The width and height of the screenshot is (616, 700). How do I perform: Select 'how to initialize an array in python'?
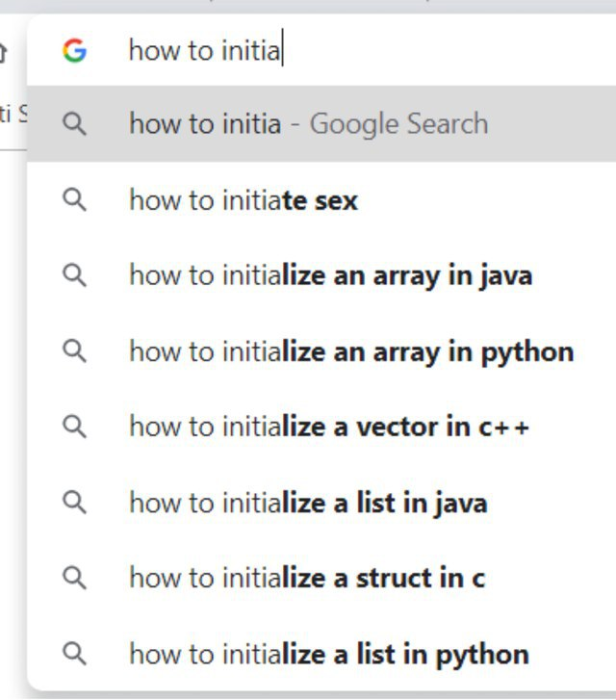click(x=351, y=351)
